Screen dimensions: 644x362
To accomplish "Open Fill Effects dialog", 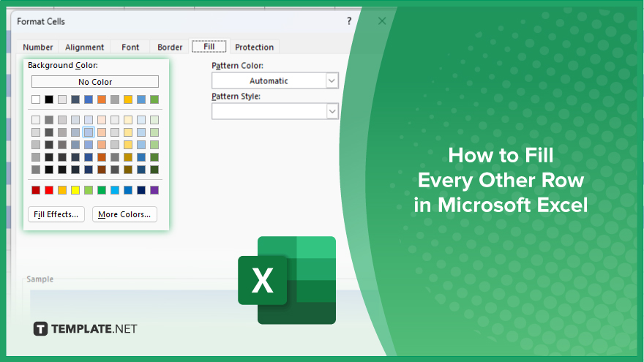I will (x=56, y=214).
